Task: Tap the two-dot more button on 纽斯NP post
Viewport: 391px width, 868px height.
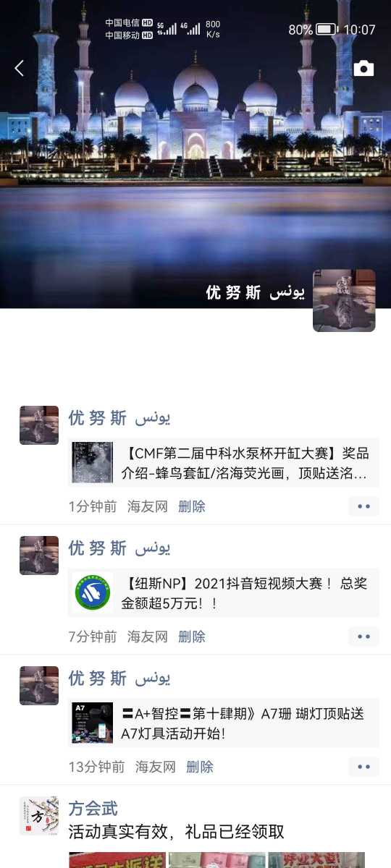Action: click(363, 637)
